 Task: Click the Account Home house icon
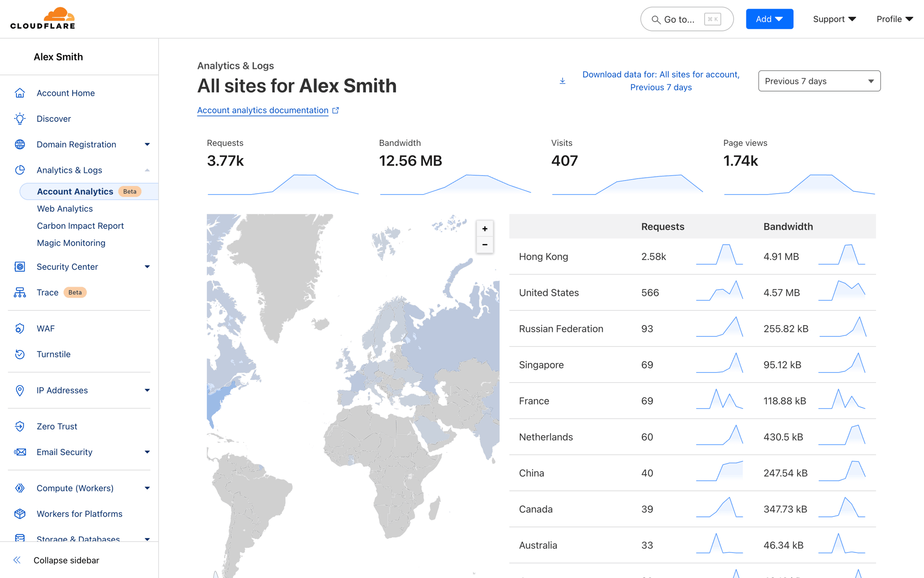point(20,93)
